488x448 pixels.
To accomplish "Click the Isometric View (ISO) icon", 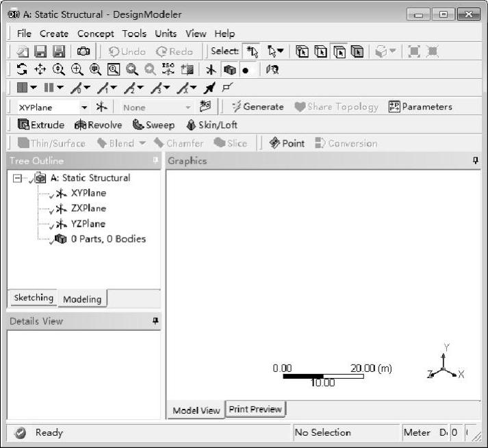I will coord(168,69).
